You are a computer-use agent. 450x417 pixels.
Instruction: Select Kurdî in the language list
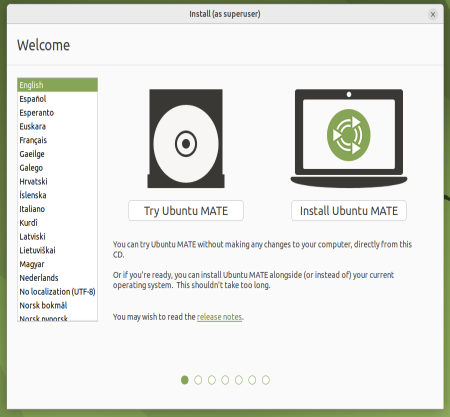point(57,223)
